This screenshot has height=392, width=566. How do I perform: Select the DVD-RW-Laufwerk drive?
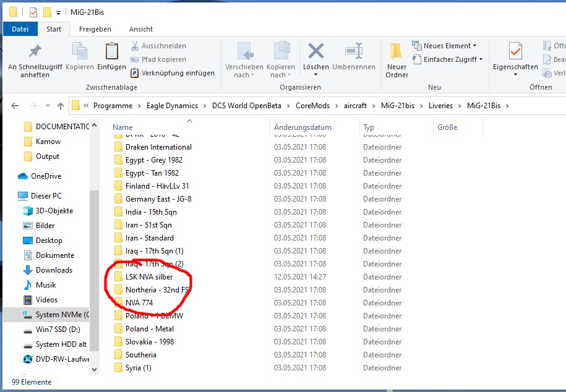click(x=56, y=359)
